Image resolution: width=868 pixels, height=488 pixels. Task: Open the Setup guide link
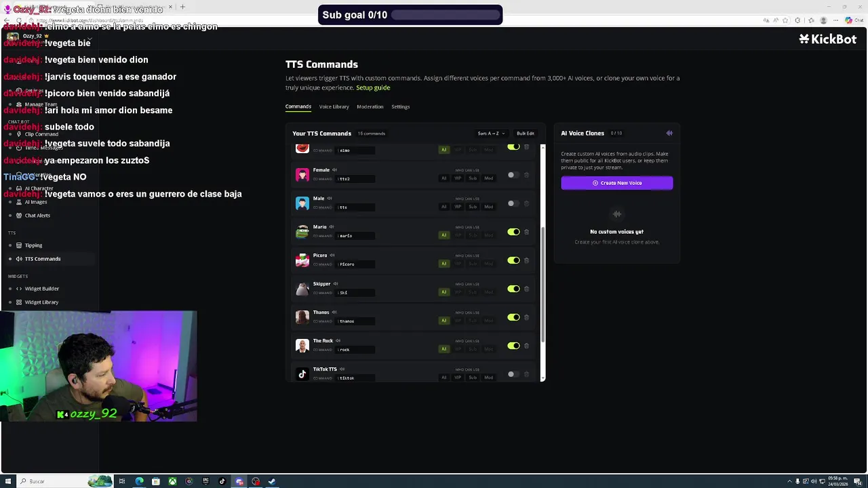click(373, 87)
